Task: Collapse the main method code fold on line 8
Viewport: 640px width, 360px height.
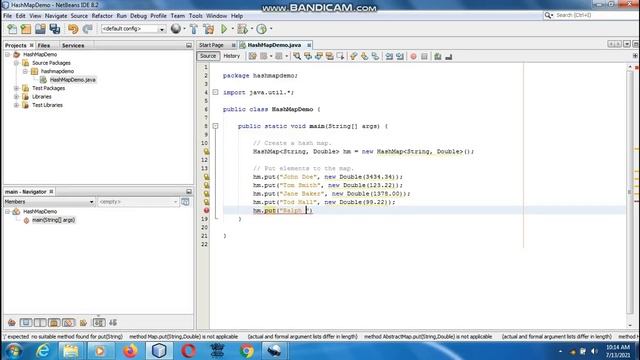Action: 216,126
